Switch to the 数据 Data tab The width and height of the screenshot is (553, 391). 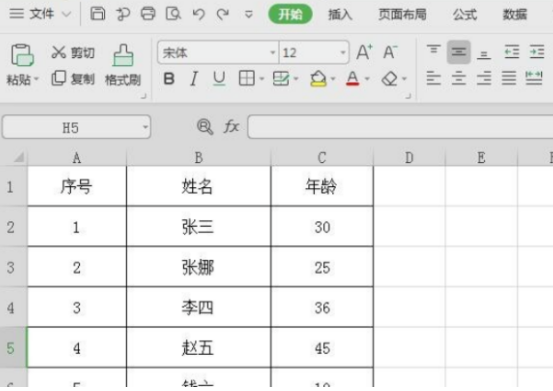click(515, 14)
